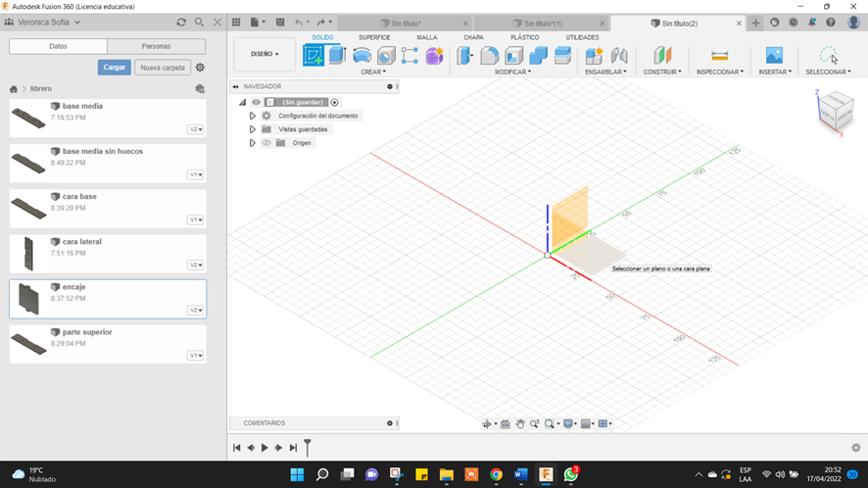Switch to the Personas tab

156,46
